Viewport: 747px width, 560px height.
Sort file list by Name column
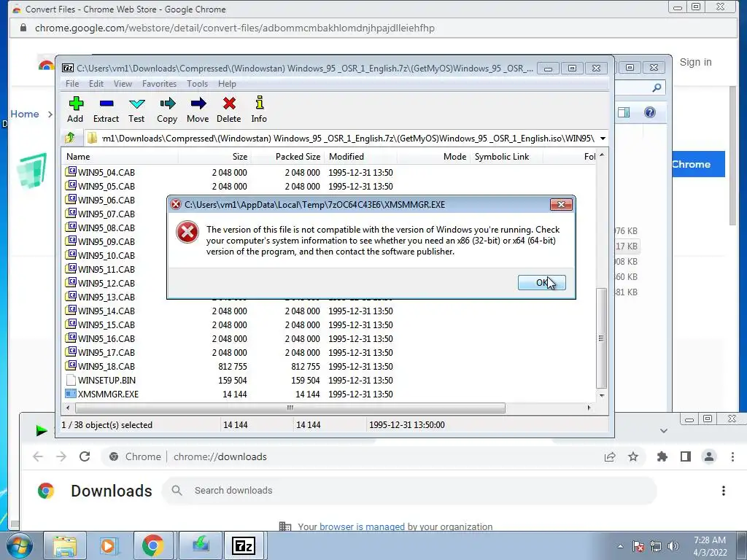coord(120,157)
